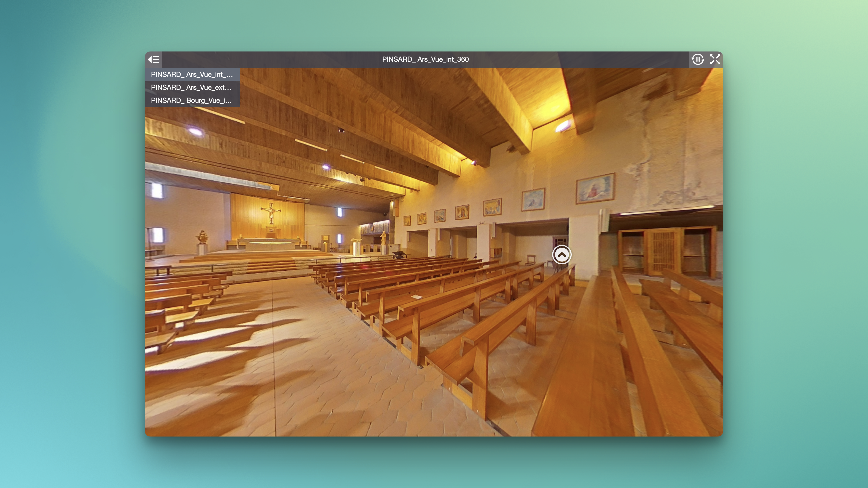
Task: Click the largest framed painting on right wall
Action: [595, 188]
